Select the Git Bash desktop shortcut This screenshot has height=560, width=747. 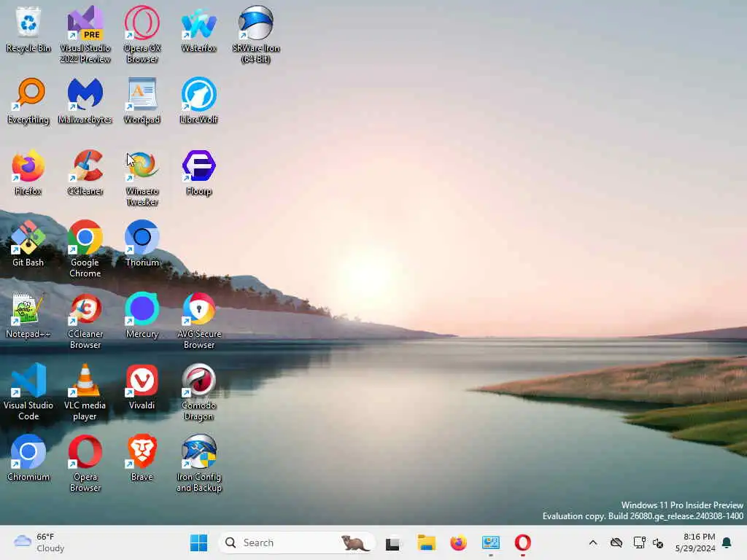28,244
